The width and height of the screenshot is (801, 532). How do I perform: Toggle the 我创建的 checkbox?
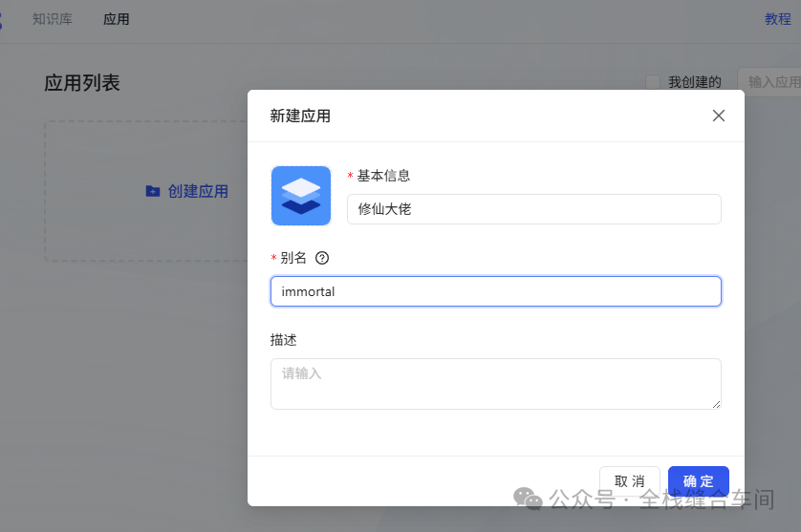pos(652,82)
